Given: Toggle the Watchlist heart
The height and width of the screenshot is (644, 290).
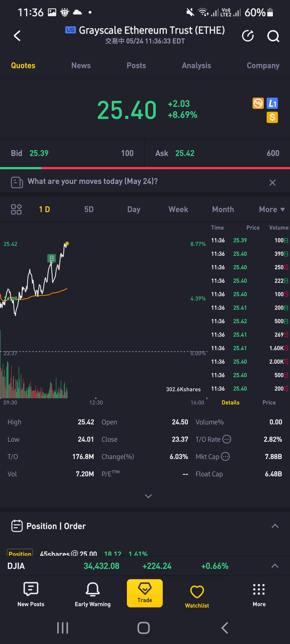Looking at the screenshot, I should 197,596.
